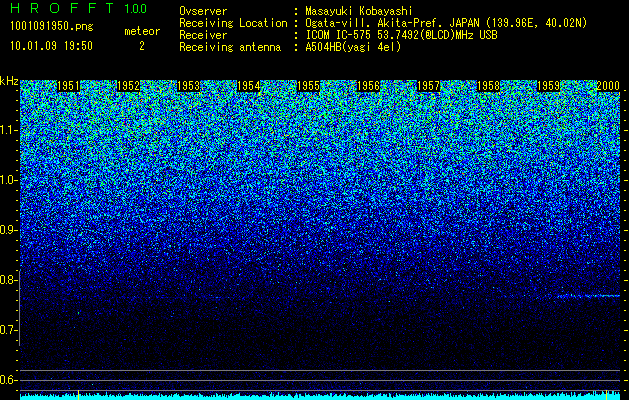The width and height of the screenshot is (629, 400).
Task: Click the 0.8 frequency axis label
Action: point(8,280)
